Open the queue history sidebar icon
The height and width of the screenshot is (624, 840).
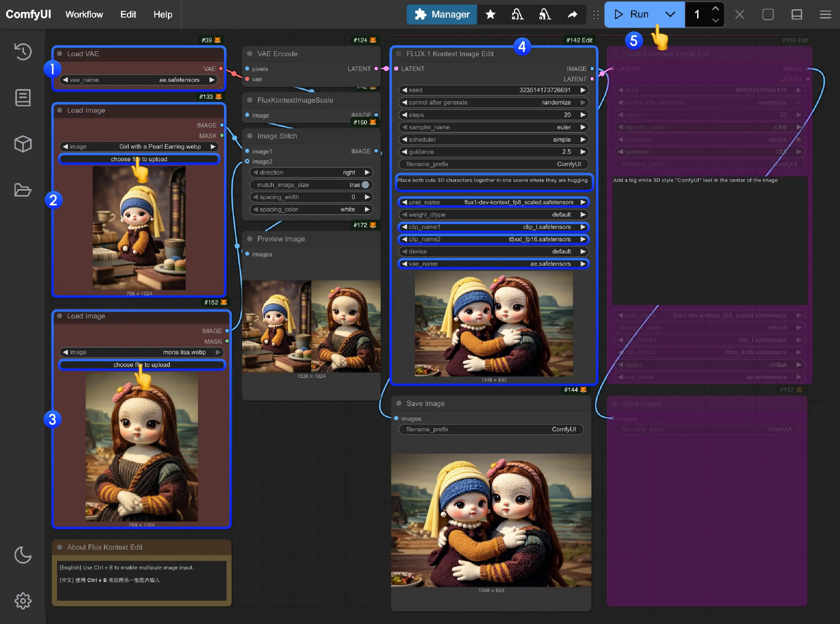click(23, 51)
